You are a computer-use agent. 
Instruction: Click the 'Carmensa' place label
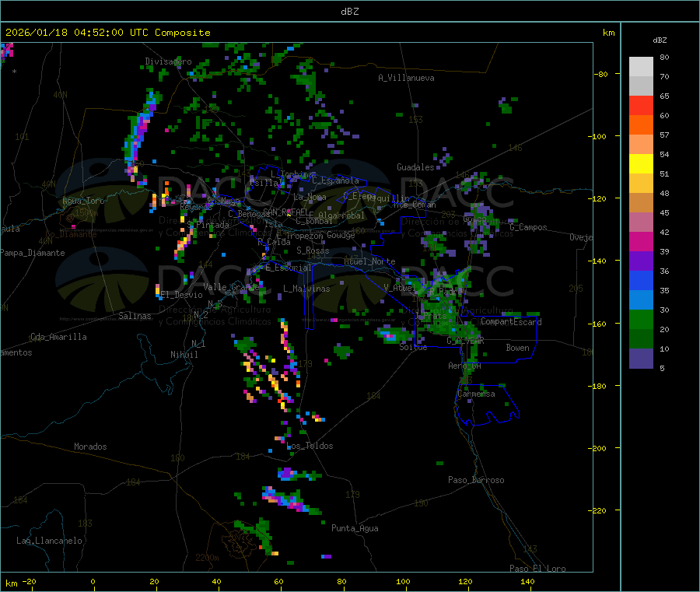click(x=476, y=394)
